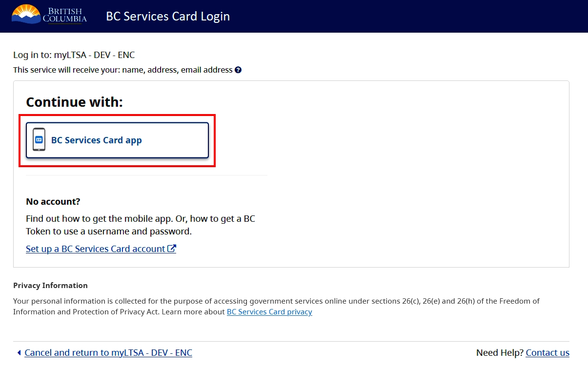Click the 'Continue with:' heading

tap(74, 102)
